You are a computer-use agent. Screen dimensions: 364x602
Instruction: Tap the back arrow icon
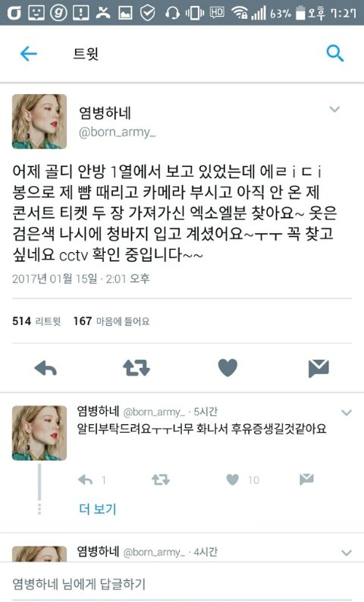click(28, 53)
